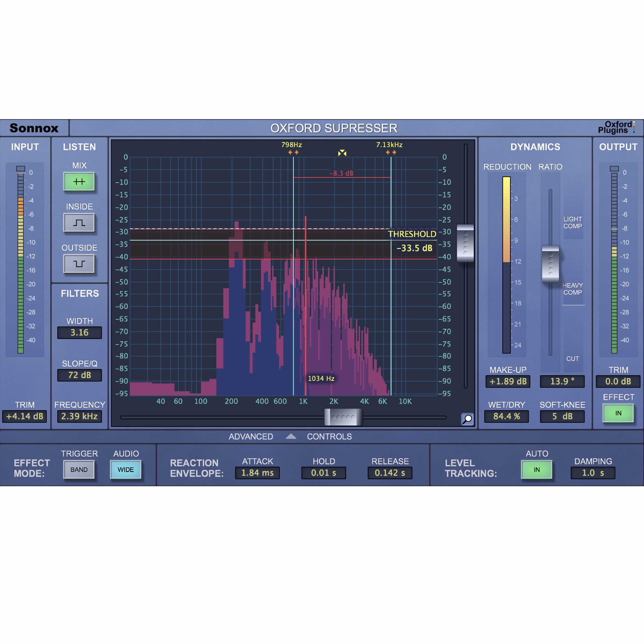
Task: Click the yellow band center marker icon
Action: pyautogui.click(x=342, y=153)
